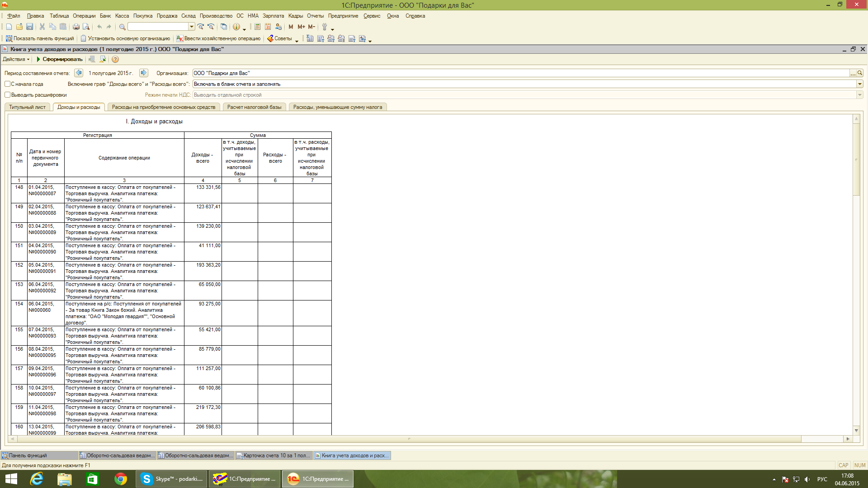Open the Отчеты menu
Screen dimensions: 868x488
point(315,16)
